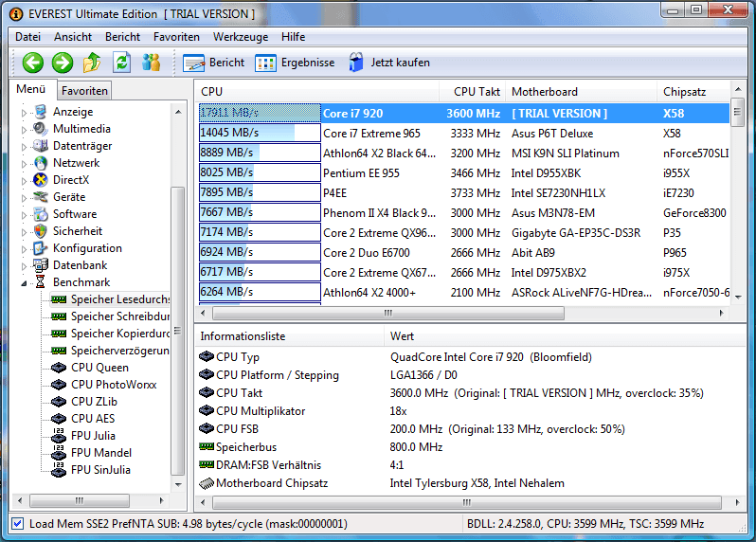Click the tree panel vertical scrollbar
756x542 pixels.
coord(178,331)
